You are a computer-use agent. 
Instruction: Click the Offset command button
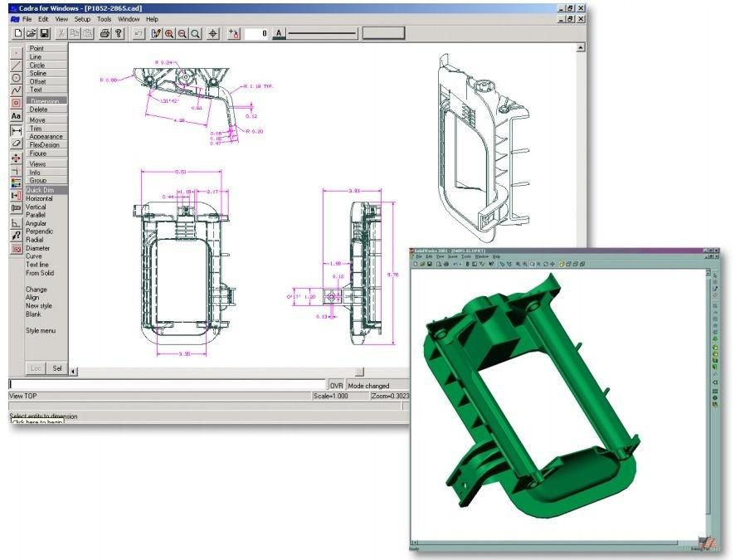coord(47,81)
